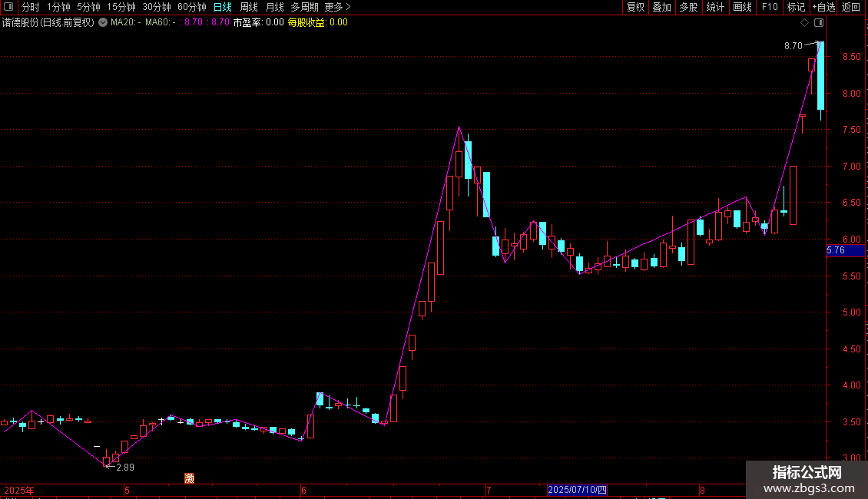
Task: Click the diamond icon above the price axis
Action: coord(804,23)
